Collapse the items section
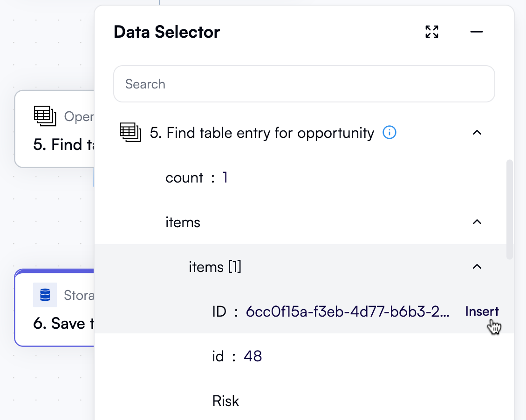The width and height of the screenshot is (526, 420). coord(477,222)
